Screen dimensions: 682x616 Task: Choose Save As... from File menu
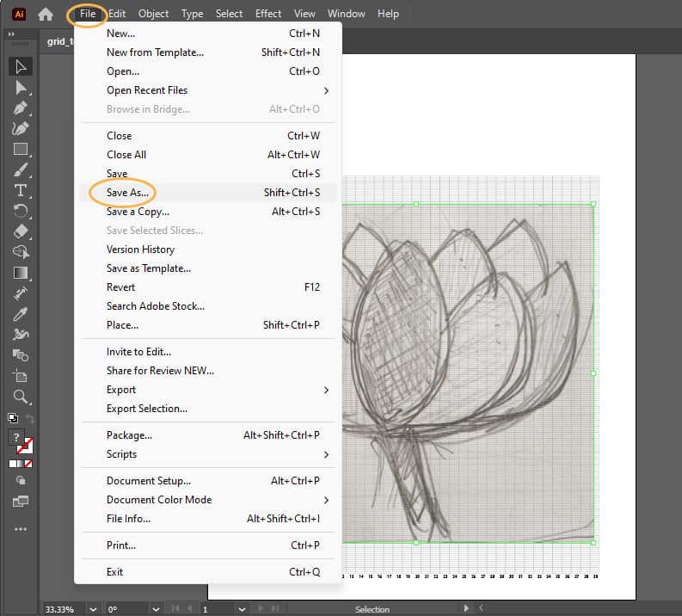127,193
